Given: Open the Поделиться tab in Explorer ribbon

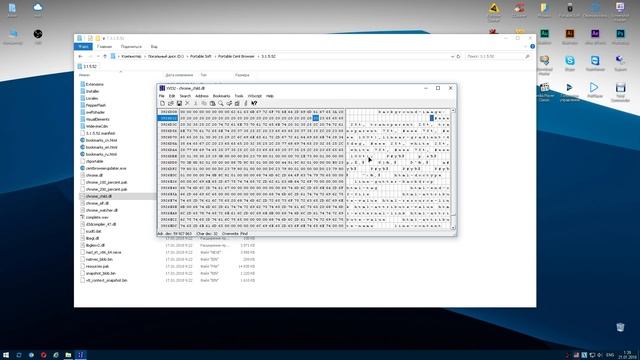Looking at the screenshot, I should 131,47.
